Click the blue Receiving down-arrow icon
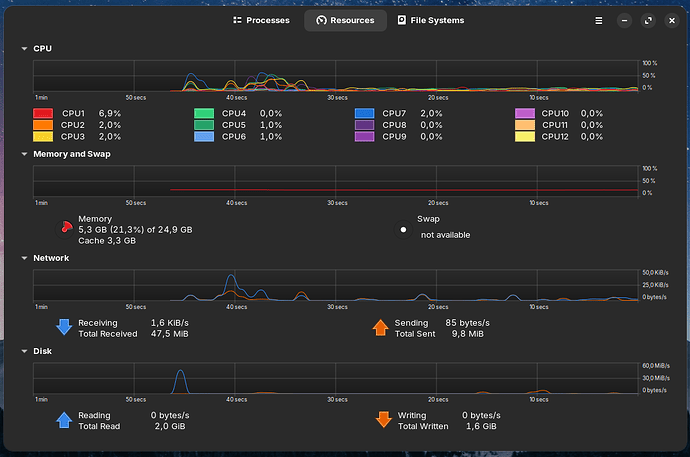Screen dimensions: 690x457 click(65, 327)
